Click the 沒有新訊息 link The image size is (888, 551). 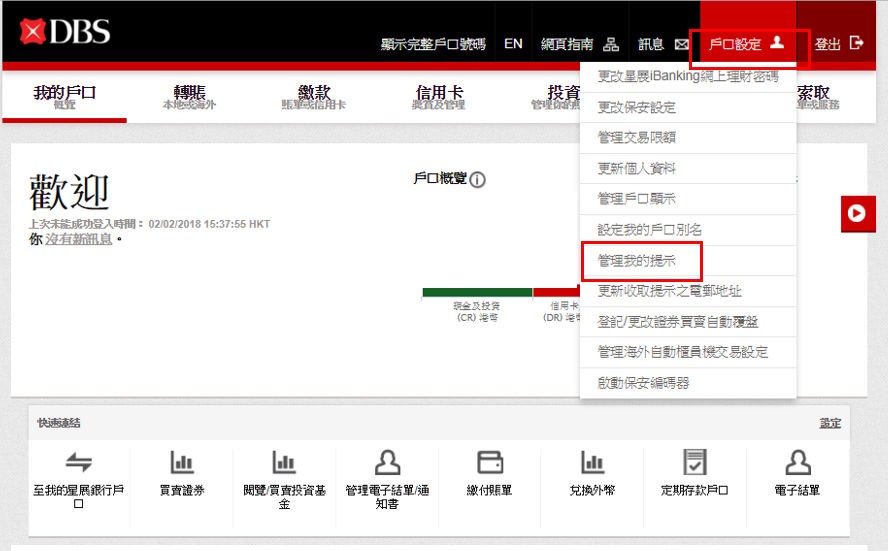(x=78, y=240)
